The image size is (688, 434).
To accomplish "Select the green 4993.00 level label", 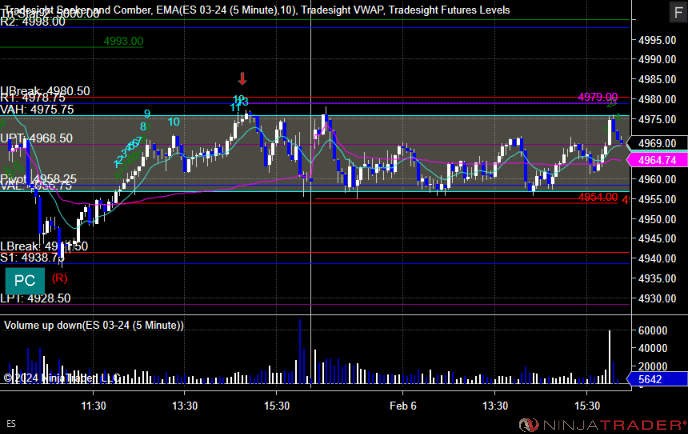I will tap(123, 41).
